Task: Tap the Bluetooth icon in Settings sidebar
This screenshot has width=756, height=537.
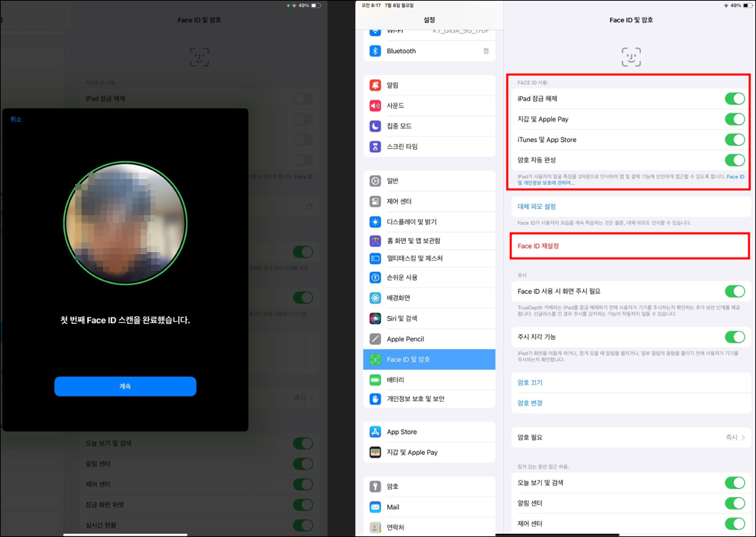Action: click(x=375, y=51)
